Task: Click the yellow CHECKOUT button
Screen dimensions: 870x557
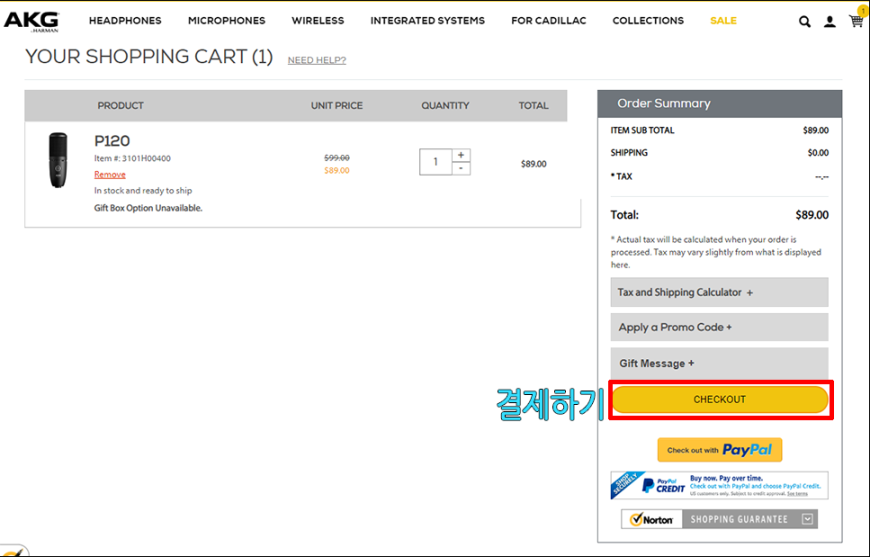Action: click(720, 399)
